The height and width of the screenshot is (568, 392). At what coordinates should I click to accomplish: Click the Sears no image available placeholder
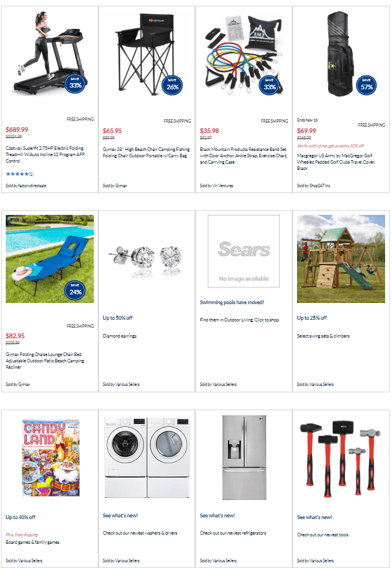[x=243, y=251]
